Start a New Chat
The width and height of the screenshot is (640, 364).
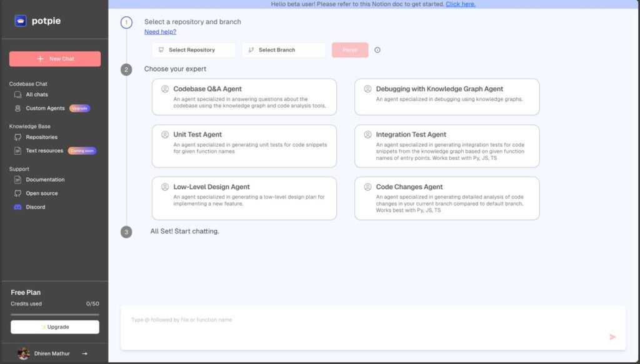coord(55,59)
